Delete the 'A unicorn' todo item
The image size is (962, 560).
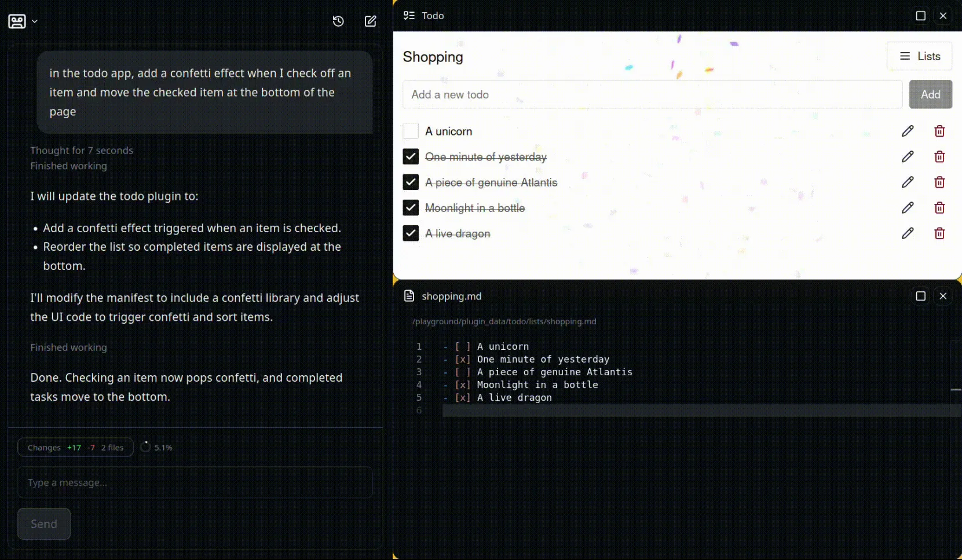tap(939, 131)
